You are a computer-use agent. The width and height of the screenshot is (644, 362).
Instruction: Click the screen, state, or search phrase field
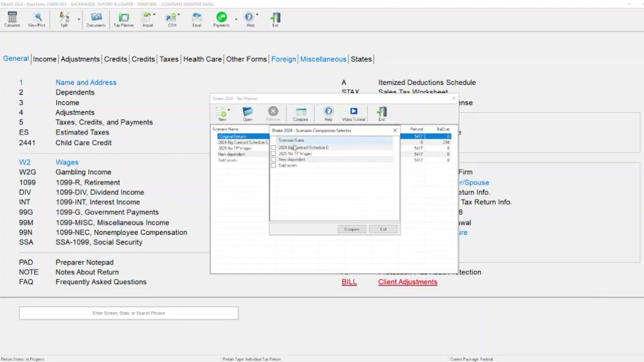point(129,313)
